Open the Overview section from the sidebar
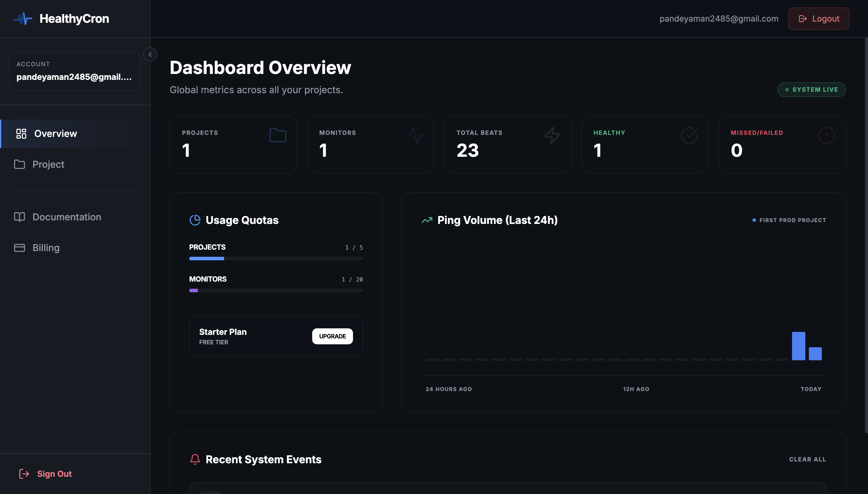Viewport: 868px width, 494px height. (55, 134)
